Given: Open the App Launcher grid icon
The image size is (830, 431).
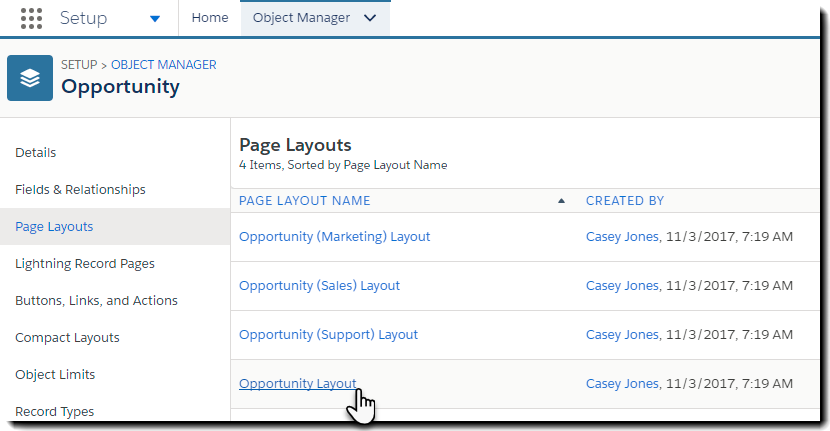Looking at the screenshot, I should [31, 18].
